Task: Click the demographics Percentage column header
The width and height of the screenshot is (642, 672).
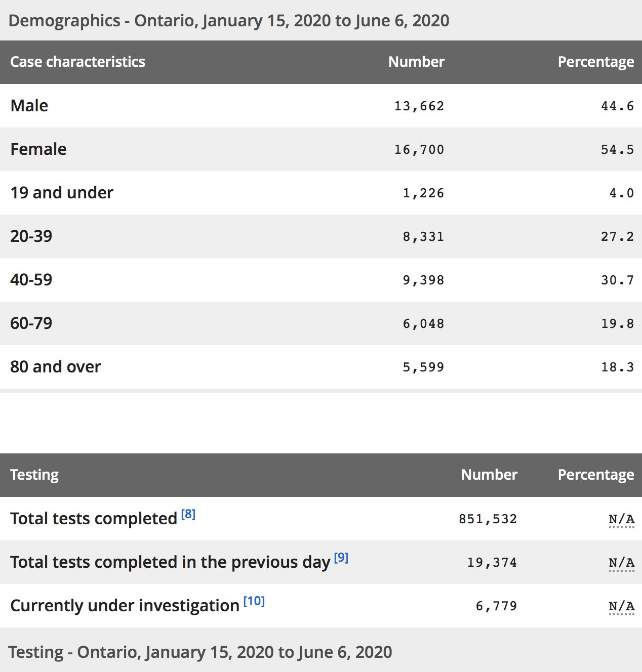Action: (595, 62)
